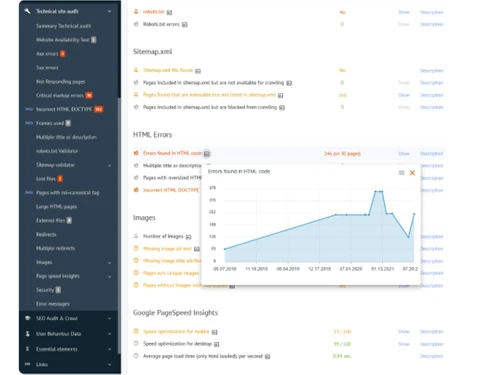Screen dimensions: 500x375
Task: Expand the Images submenu in sidebar
Action: click(x=109, y=263)
